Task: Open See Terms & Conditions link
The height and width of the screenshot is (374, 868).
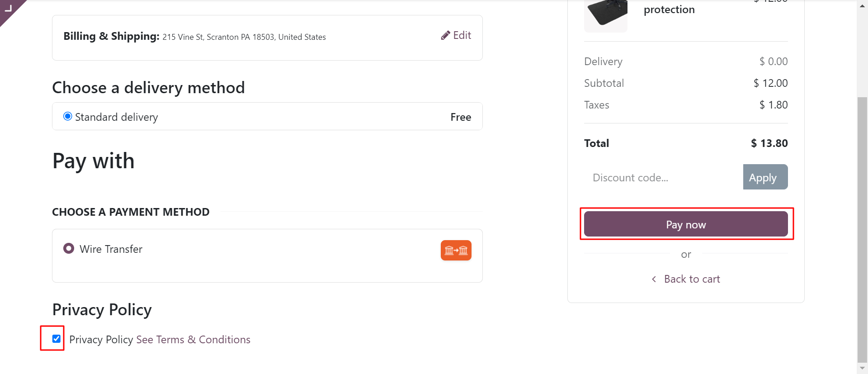Action: pos(193,340)
